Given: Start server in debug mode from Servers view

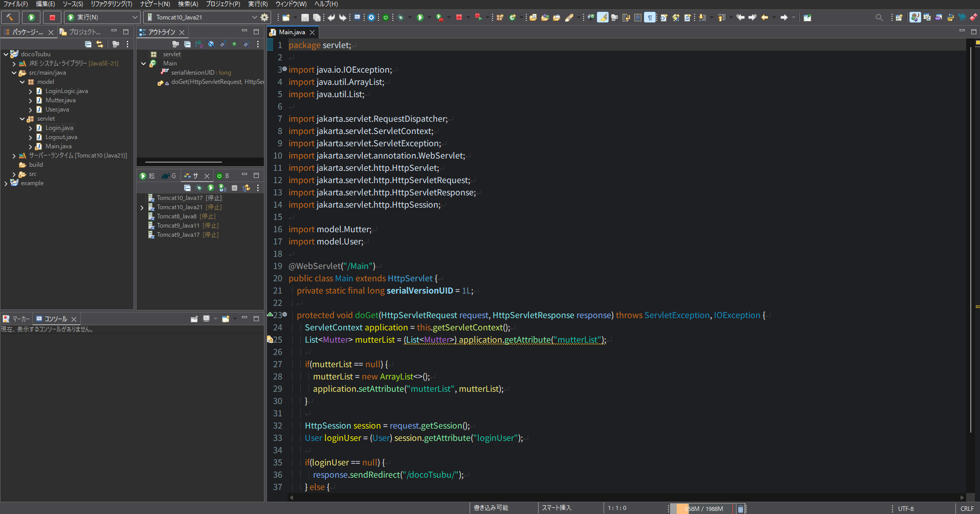Looking at the screenshot, I should [x=199, y=188].
